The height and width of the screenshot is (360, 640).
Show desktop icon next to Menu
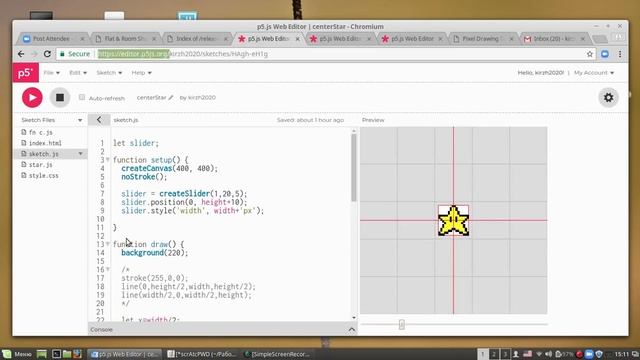(x=41, y=354)
